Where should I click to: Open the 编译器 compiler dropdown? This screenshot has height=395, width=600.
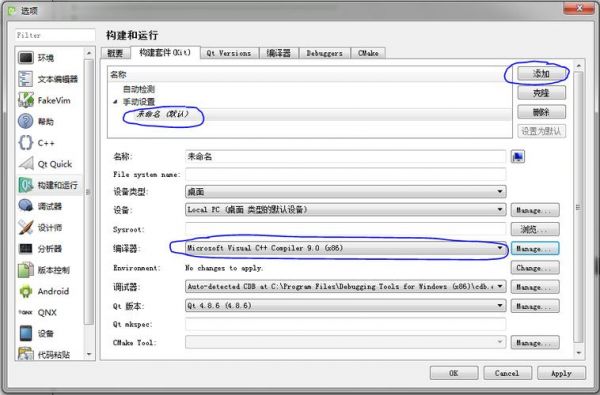tap(346, 248)
